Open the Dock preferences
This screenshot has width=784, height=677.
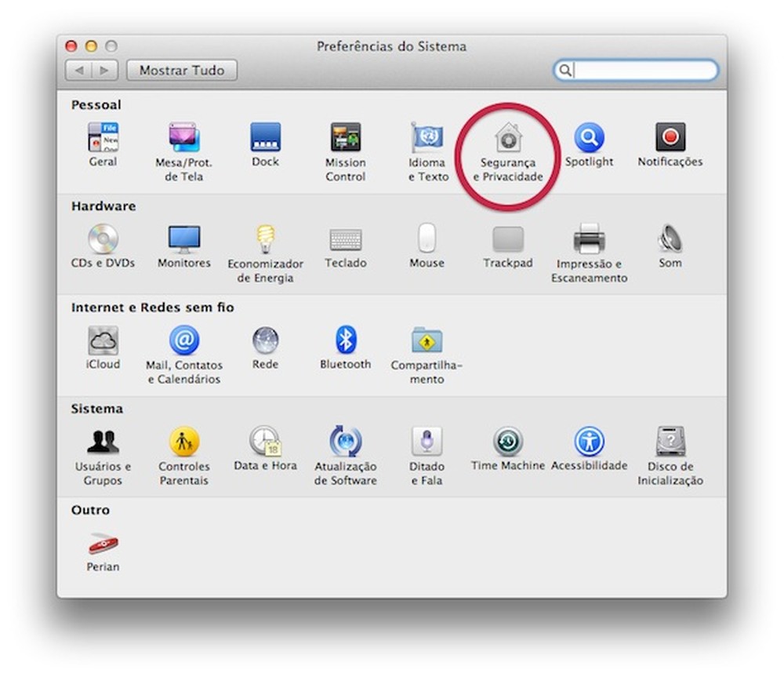(265, 138)
